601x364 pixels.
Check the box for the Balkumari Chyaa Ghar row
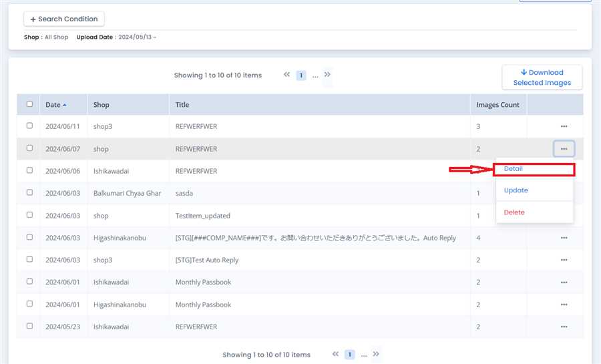[x=29, y=192]
